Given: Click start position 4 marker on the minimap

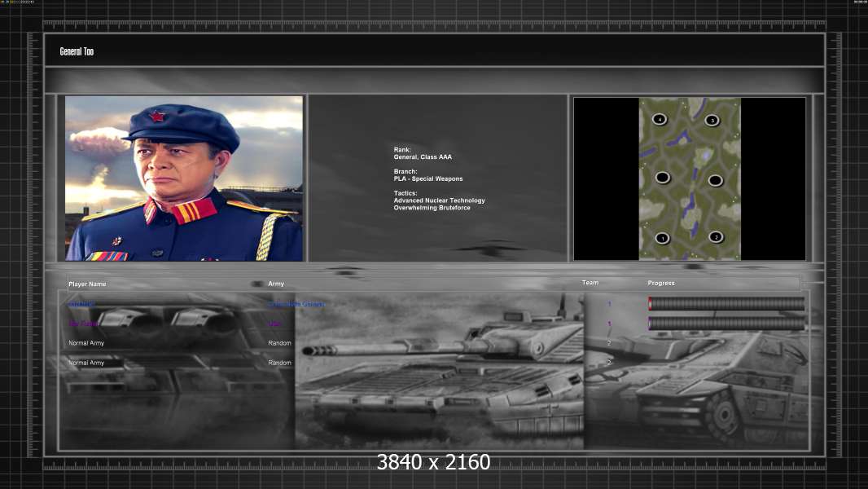Looking at the screenshot, I should (660, 119).
